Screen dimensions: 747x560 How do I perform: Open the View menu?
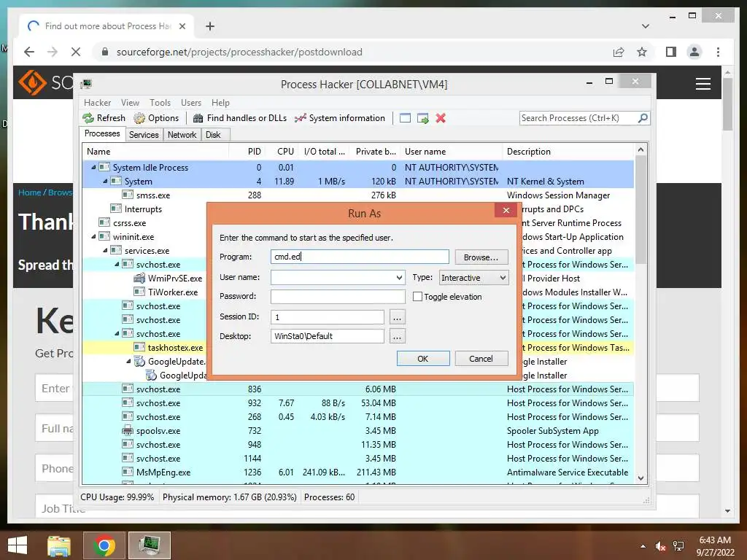click(x=130, y=103)
